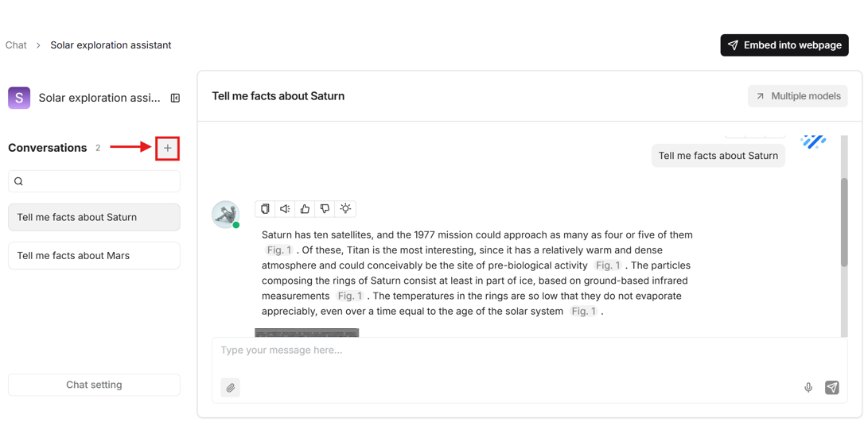Open Chat setting

[94, 385]
